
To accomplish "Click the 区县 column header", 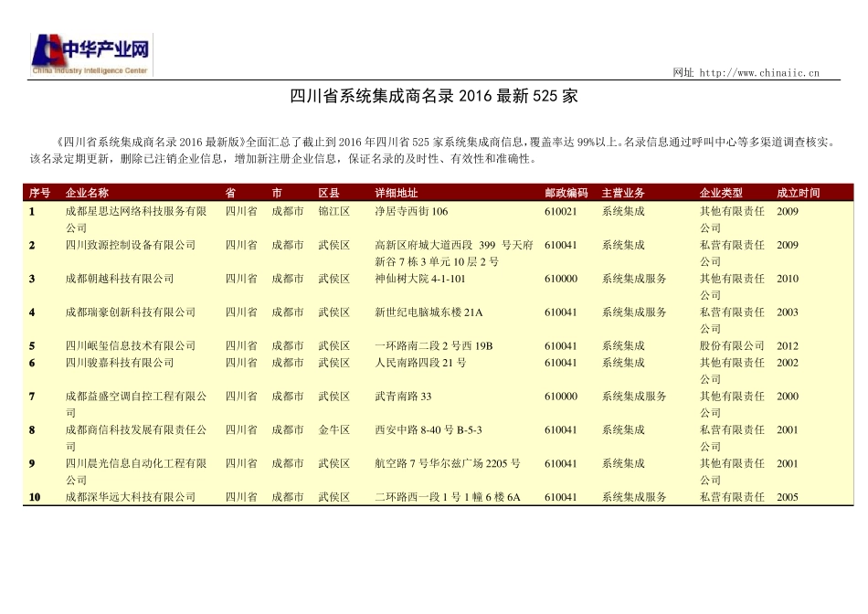I will pos(329,193).
